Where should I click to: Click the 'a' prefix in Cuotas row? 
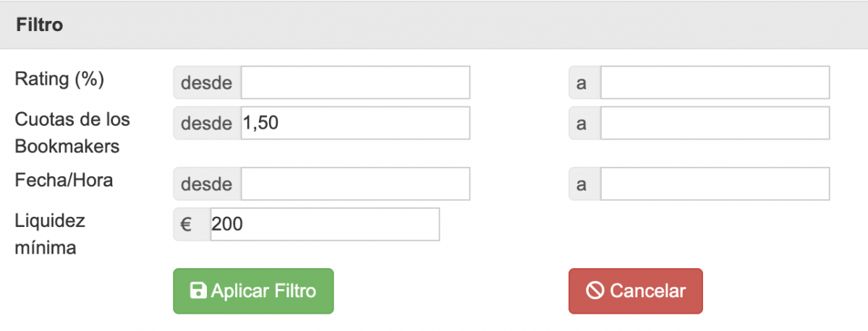point(581,123)
